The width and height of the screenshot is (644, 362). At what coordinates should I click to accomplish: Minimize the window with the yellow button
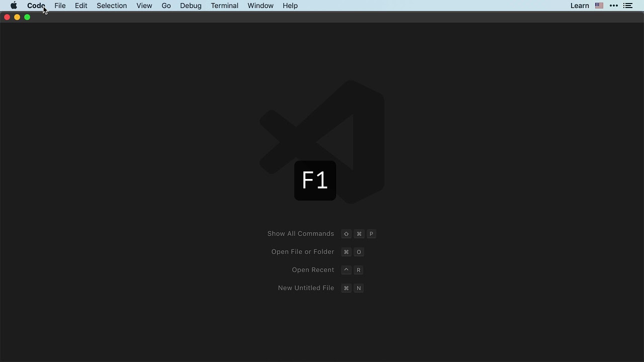coord(17,17)
